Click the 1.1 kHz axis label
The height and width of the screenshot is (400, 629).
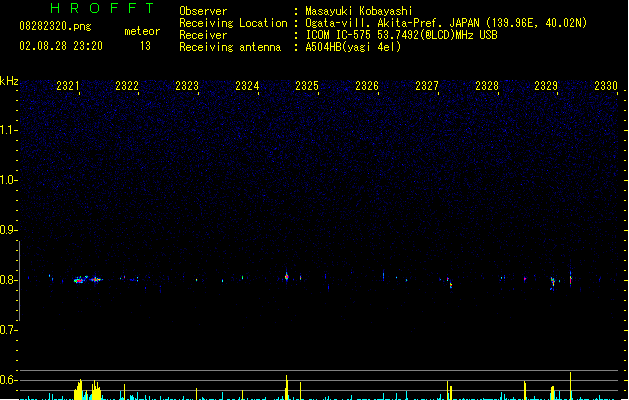pyautogui.click(x=8, y=130)
